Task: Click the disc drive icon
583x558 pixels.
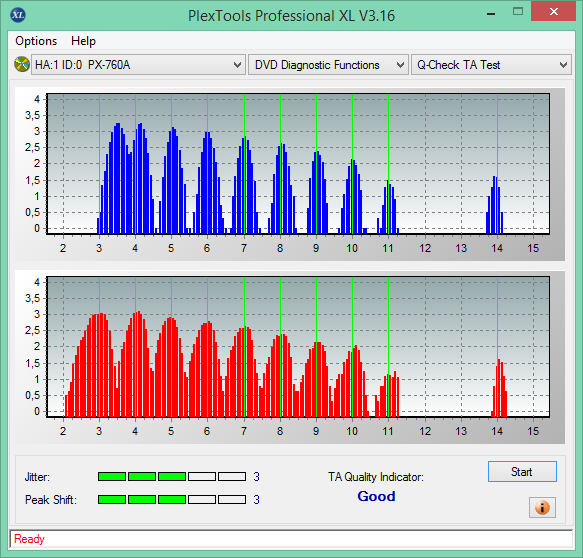Action: point(22,64)
